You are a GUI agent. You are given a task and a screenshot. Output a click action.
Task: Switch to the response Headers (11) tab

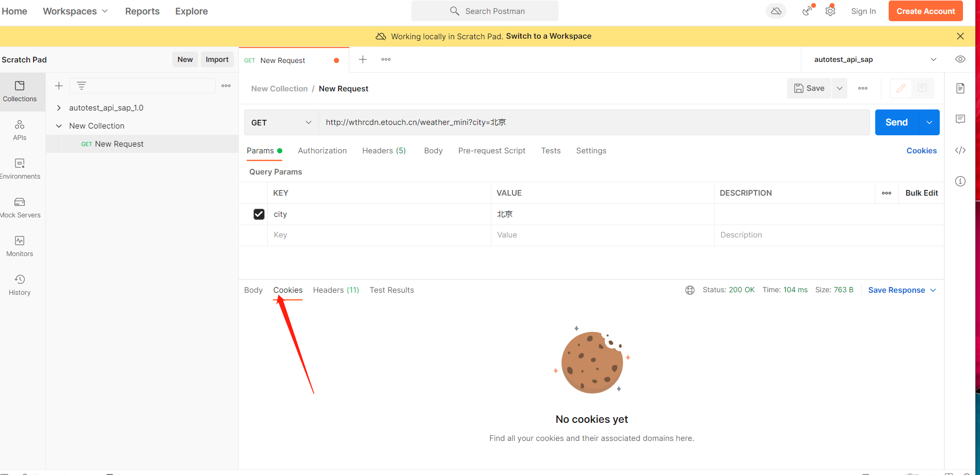point(336,290)
